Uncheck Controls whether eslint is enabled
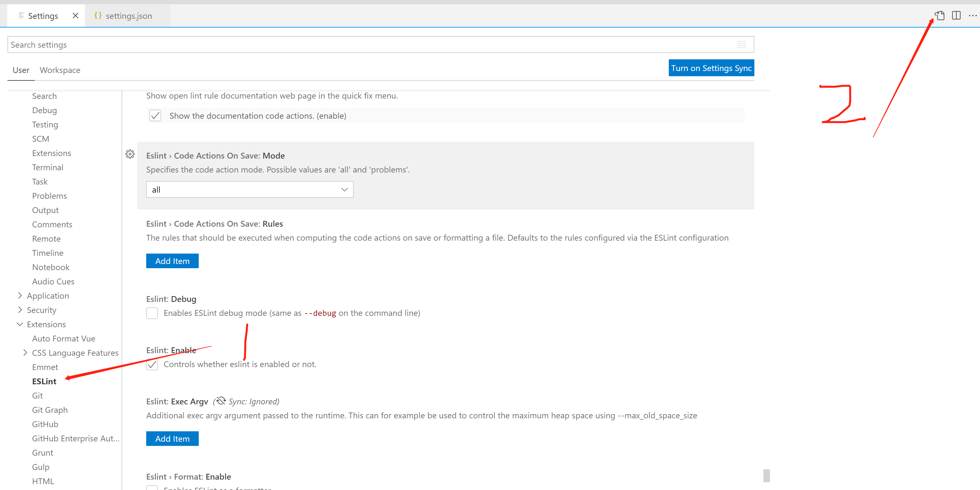980x490 pixels. 152,365
